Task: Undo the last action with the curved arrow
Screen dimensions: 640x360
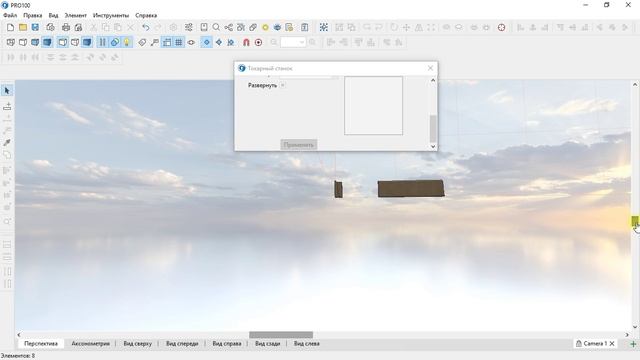Action: click(x=146, y=27)
